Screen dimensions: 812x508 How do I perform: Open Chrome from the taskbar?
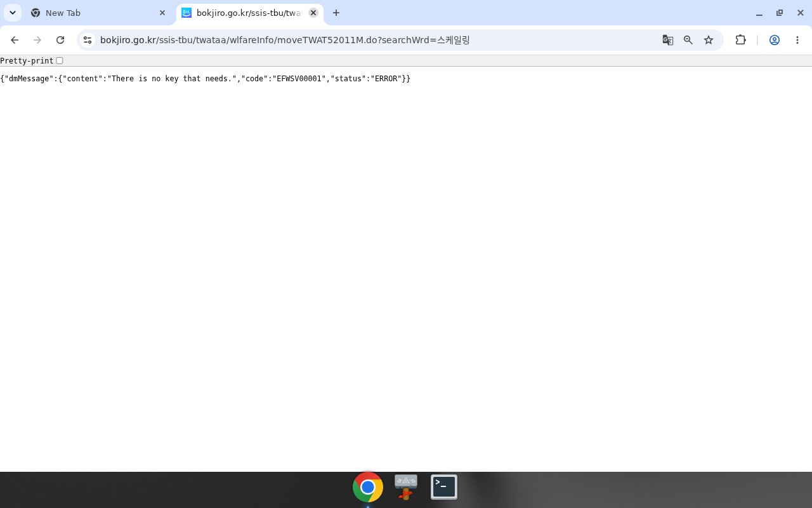(x=368, y=487)
